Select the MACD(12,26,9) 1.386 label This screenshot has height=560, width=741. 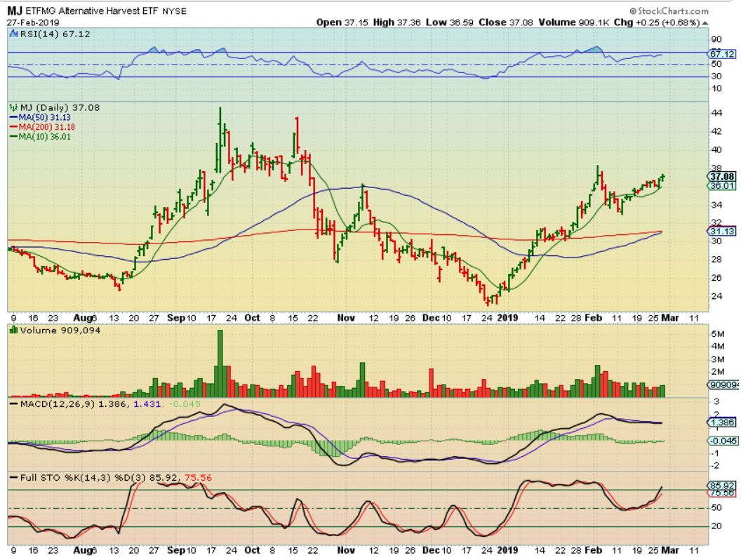click(x=73, y=404)
